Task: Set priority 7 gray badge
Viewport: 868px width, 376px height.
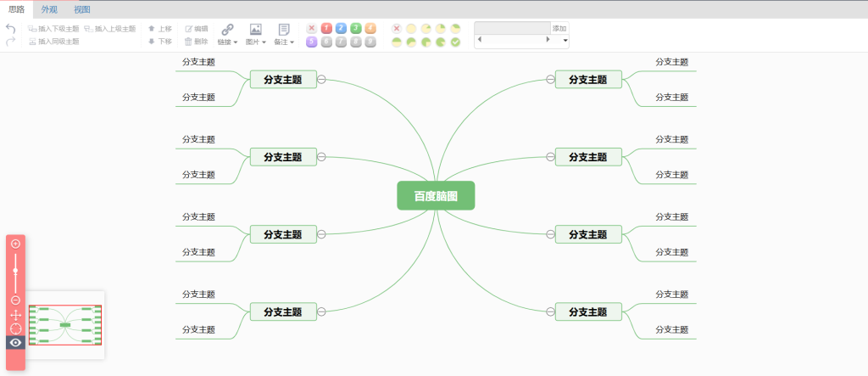Action: click(341, 42)
